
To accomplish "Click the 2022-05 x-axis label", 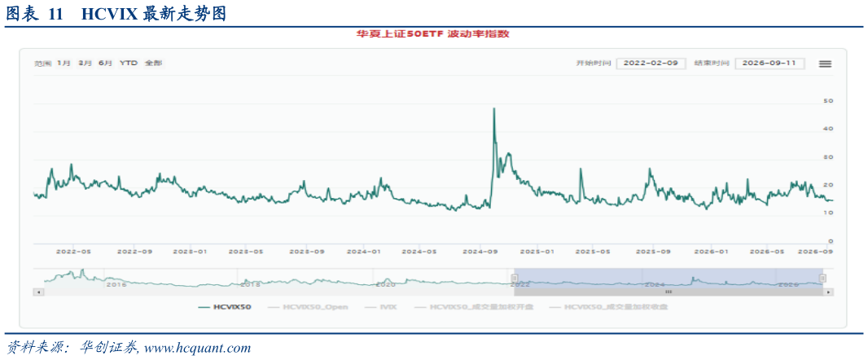I will (x=73, y=252).
